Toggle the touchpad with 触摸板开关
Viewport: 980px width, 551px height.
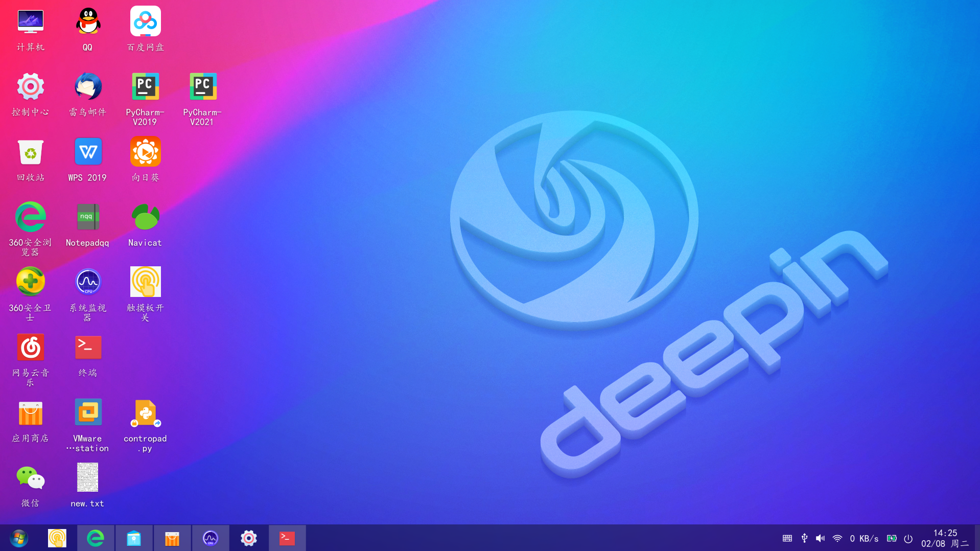coord(145,282)
